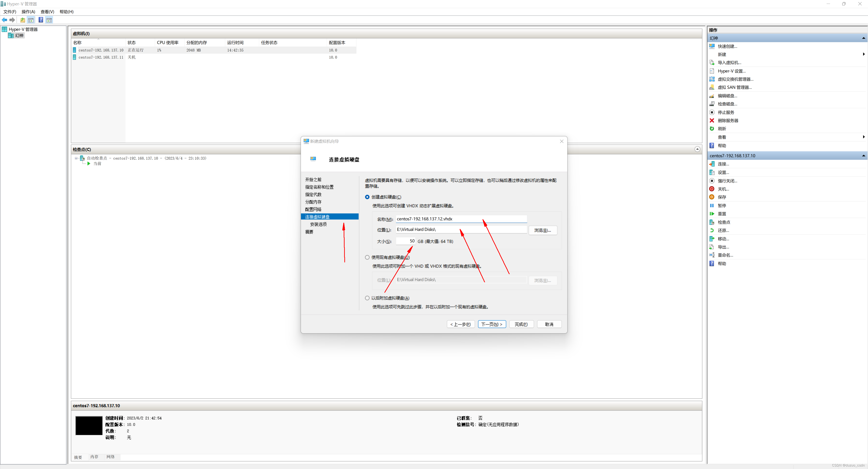Sort by the Name (名称) column header

[98, 42]
